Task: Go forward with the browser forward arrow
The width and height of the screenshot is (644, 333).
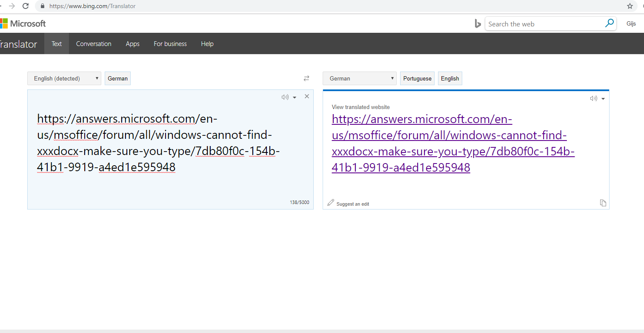Action: (12, 6)
